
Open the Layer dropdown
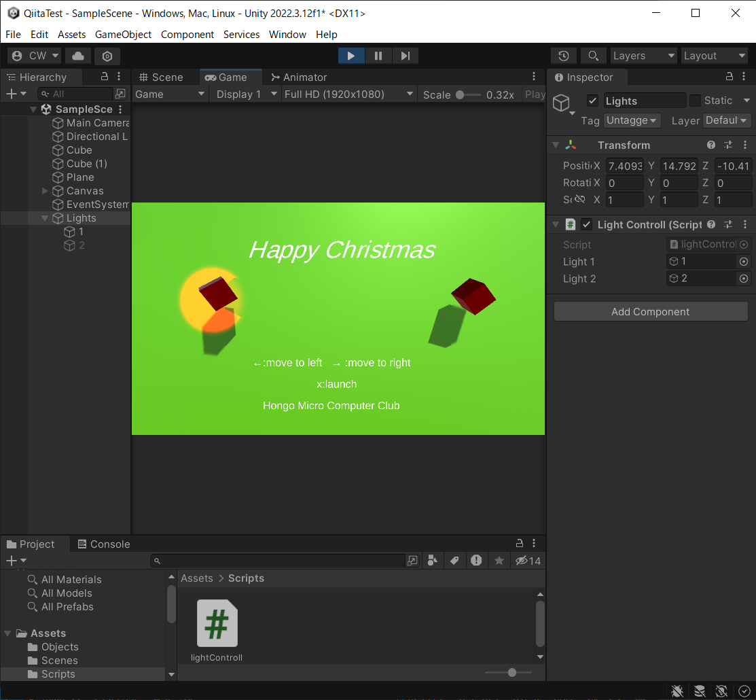pos(726,120)
